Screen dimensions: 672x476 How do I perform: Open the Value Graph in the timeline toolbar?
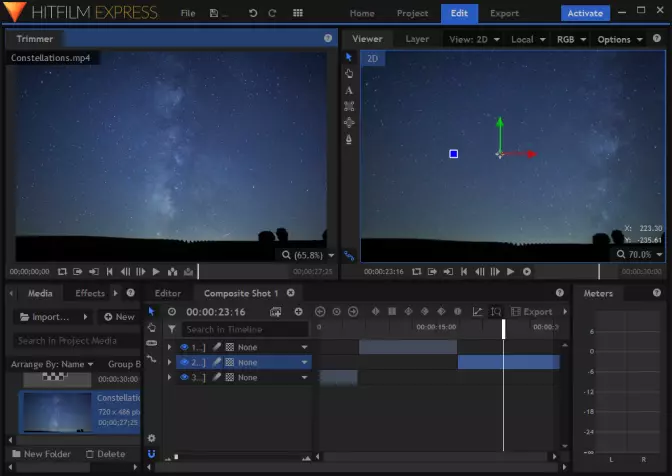pyautogui.click(x=477, y=312)
